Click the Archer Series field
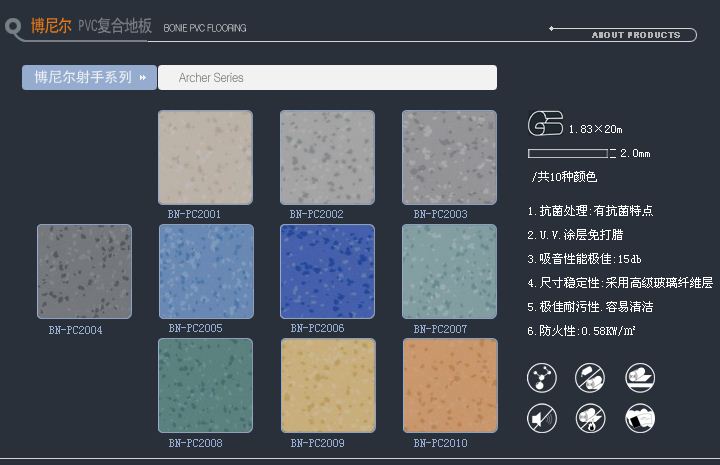Viewport: 720px width, 465px height. pos(327,77)
